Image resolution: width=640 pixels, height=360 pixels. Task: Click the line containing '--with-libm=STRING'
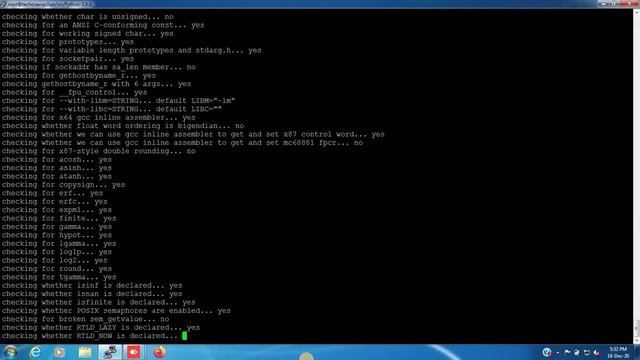(x=118, y=101)
